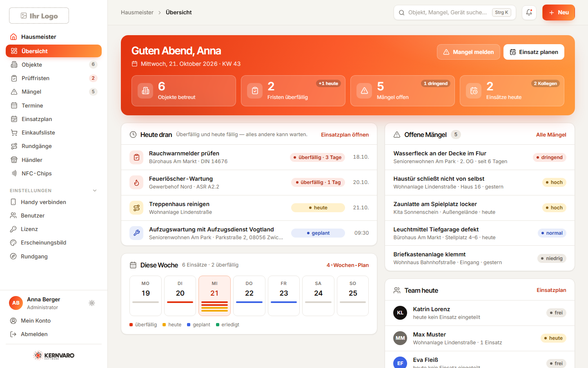Open Objekte in the sidebar

coord(53,65)
